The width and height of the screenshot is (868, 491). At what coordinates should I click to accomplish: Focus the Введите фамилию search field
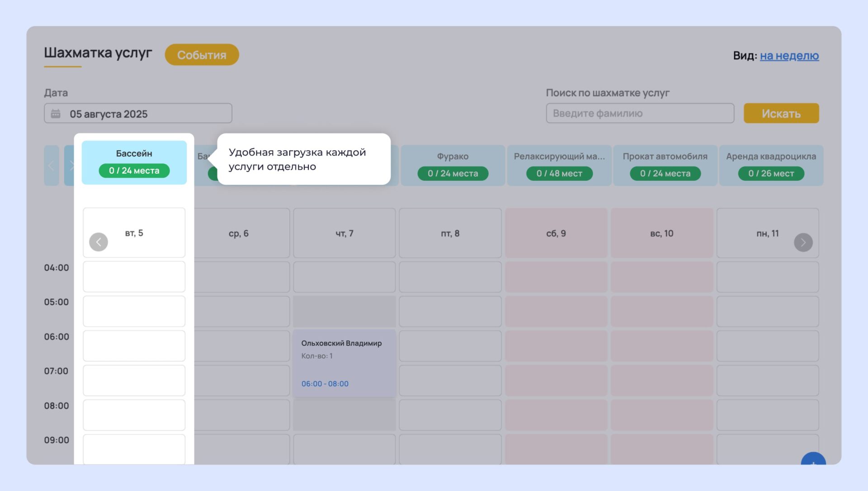click(x=639, y=113)
